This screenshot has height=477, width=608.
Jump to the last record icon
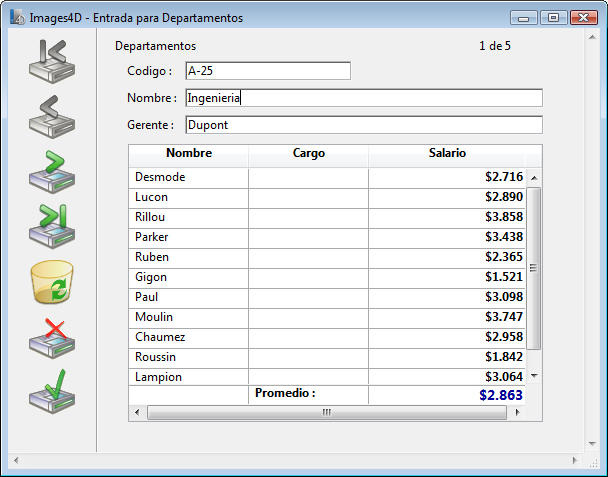(x=51, y=226)
